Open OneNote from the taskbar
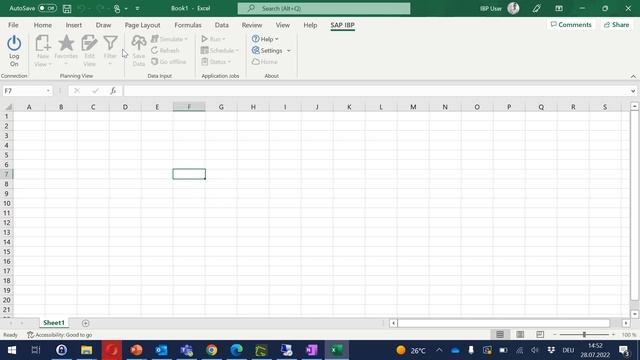This screenshot has width=640, height=360. [311, 350]
